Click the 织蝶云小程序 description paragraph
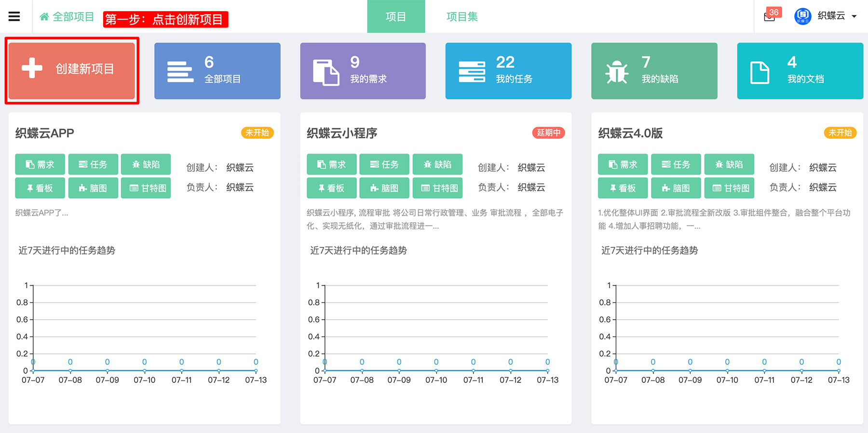 point(435,219)
